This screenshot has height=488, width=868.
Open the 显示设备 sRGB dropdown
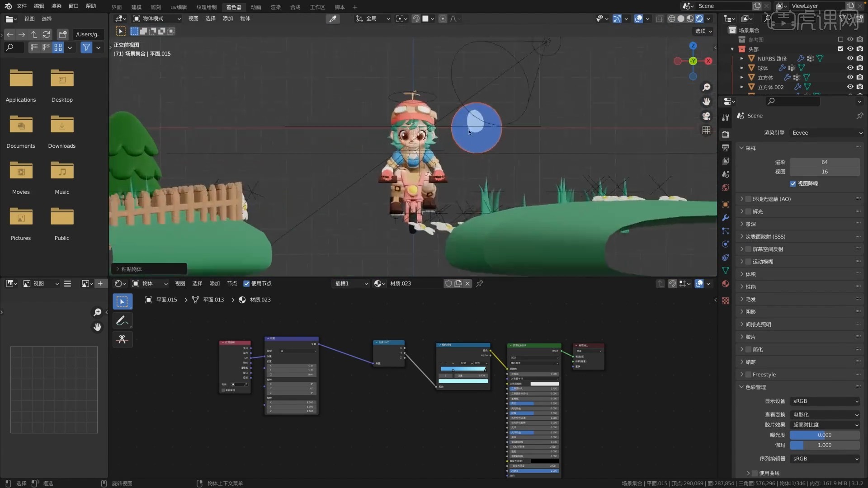point(826,401)
